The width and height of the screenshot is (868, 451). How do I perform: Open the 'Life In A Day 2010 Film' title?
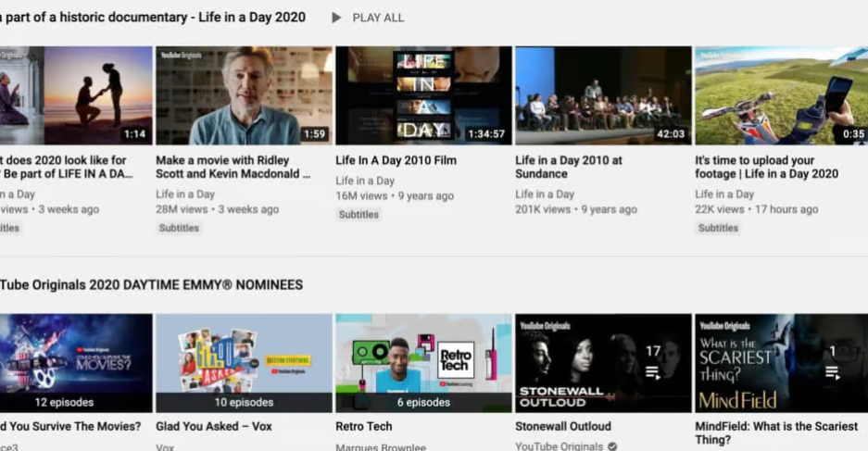[x=396, y=160]
